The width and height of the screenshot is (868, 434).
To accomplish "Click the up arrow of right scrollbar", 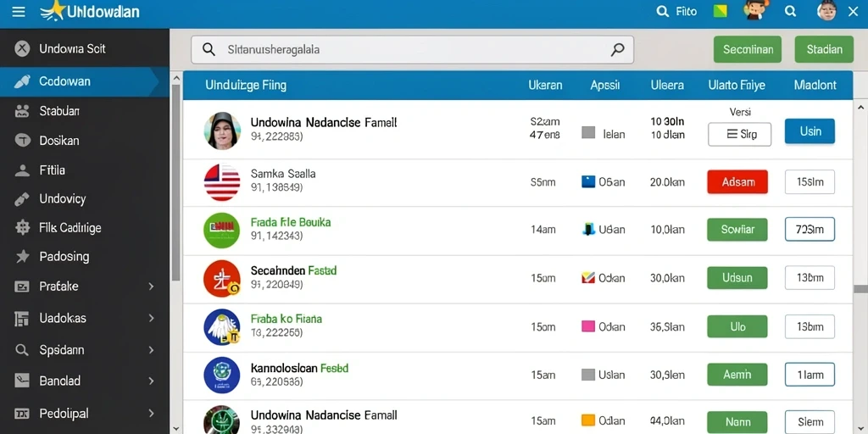I will pos(860,108).
